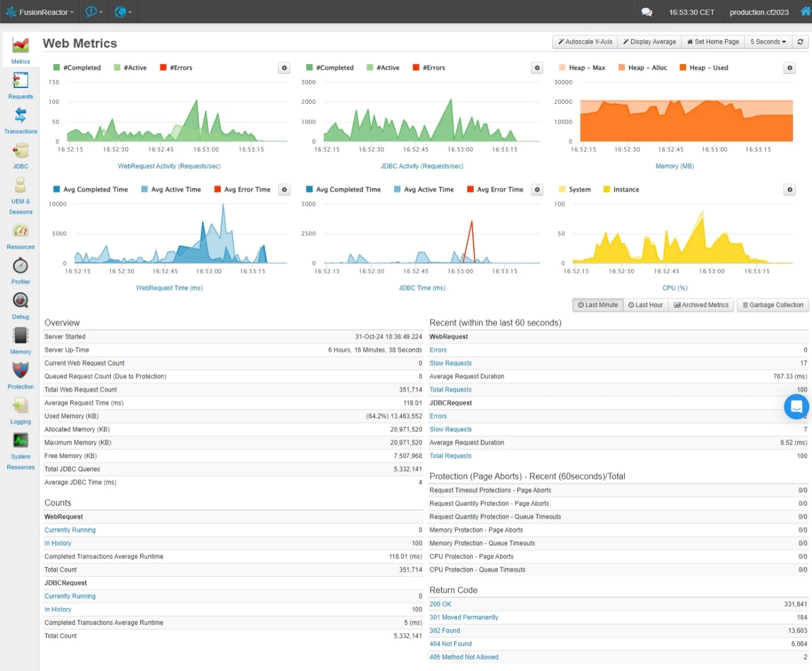This screenshot has height=671, width=812.
Task: Click the chat bubbles icon in top bar
Action: (x=646, y=12)
